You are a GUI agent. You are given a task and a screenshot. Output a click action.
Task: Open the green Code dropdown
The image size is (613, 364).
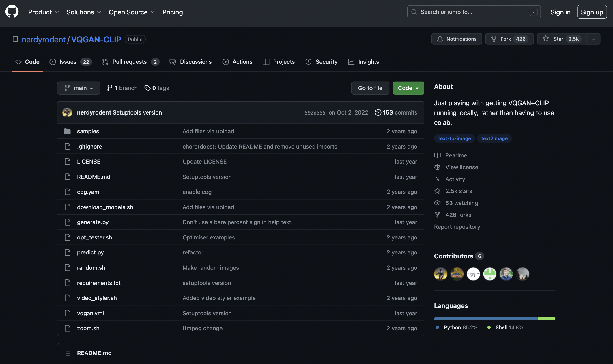pos(408,88)
